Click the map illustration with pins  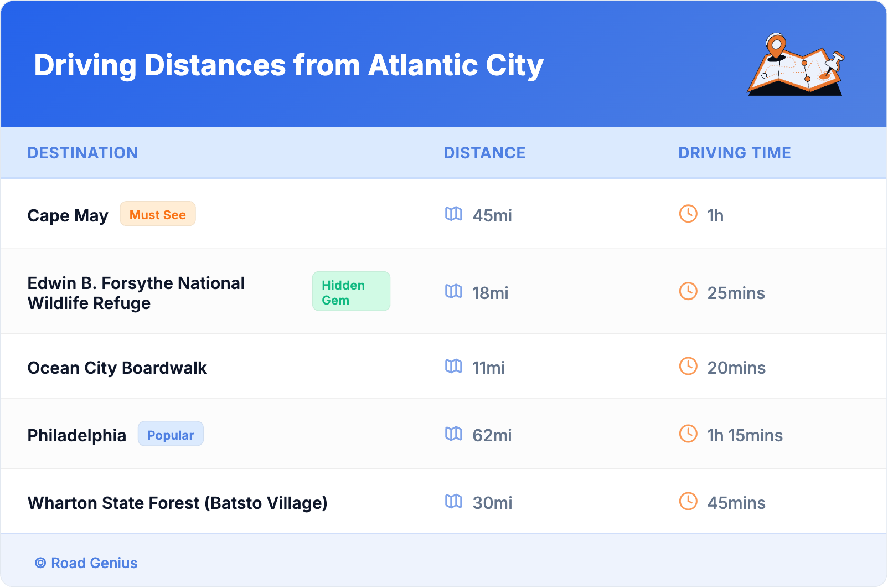[796, 65]
